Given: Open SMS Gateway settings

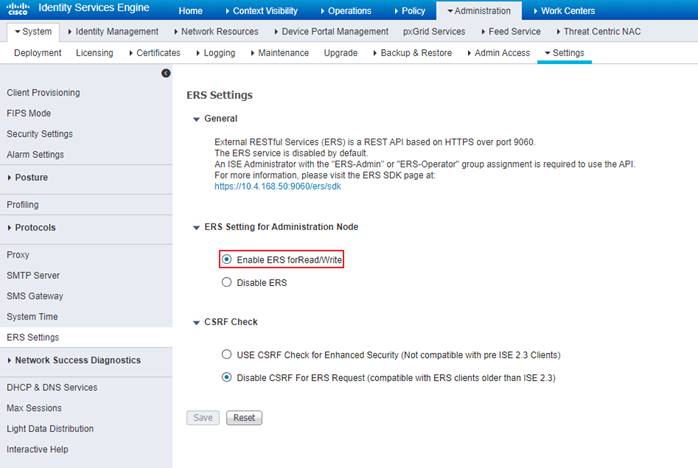Looking at the screenshot, I should pyautogui.click(x=35, y=296).
